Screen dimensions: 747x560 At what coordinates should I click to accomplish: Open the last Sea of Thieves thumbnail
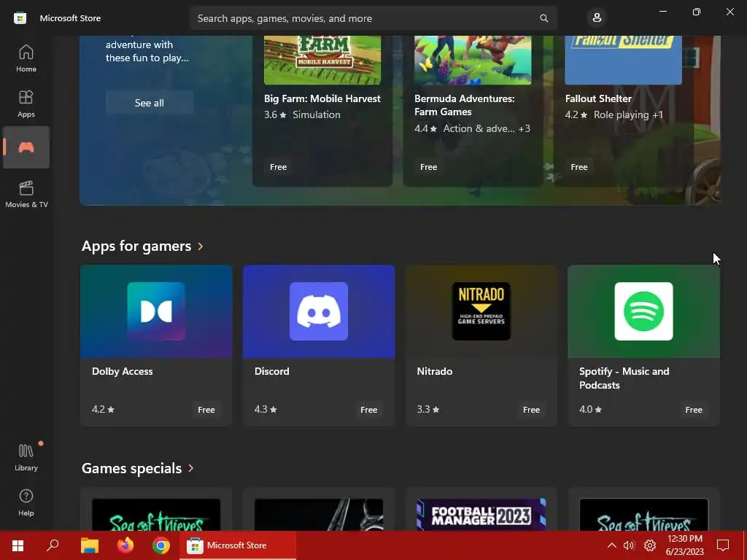[643, 515]
